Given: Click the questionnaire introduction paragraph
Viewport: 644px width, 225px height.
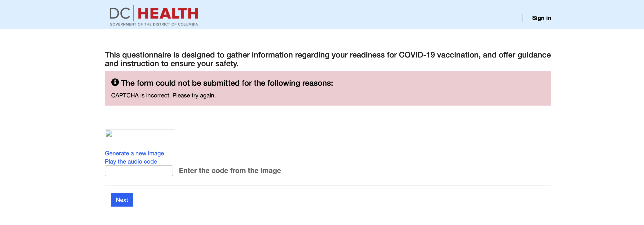Looking at the screenshot, I should coord(328,59).
